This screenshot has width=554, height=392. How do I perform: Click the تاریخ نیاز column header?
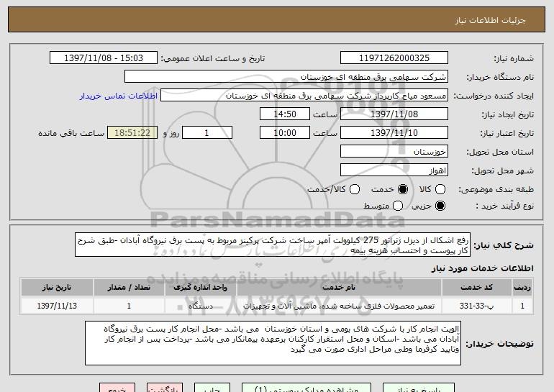point(57,288)
